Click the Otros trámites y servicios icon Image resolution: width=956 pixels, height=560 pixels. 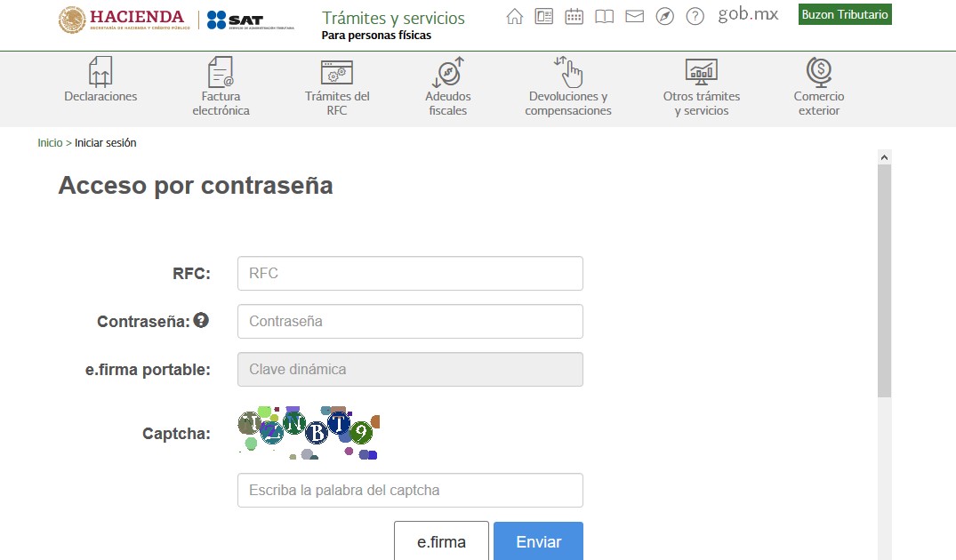click(x=701, y=72)
